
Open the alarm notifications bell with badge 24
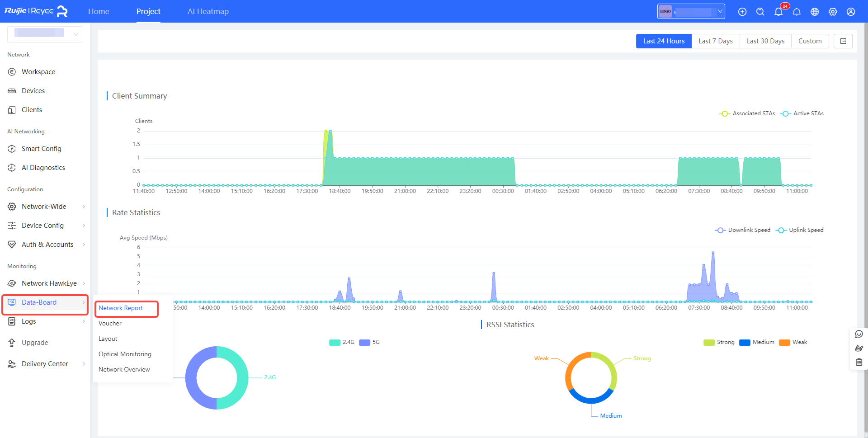tap(778, 12)
